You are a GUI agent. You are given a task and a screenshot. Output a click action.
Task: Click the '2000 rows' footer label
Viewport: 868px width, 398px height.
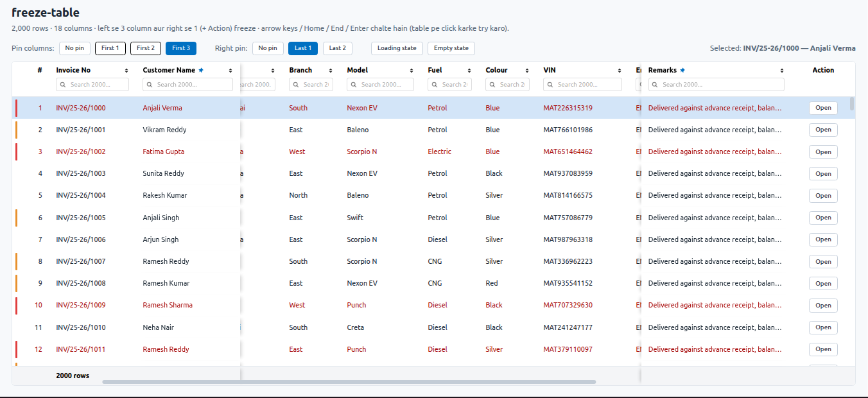(73, 376)
